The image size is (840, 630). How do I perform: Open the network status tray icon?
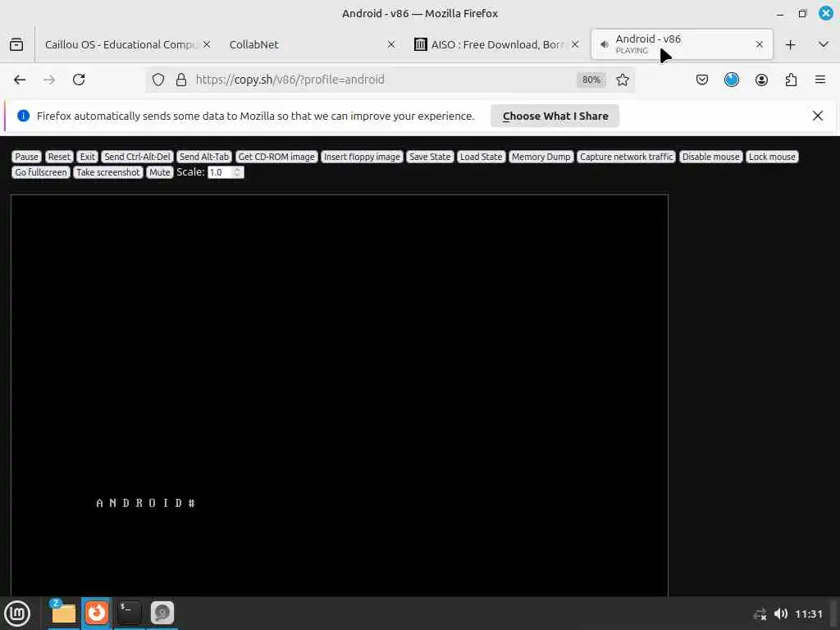point(760,614)
